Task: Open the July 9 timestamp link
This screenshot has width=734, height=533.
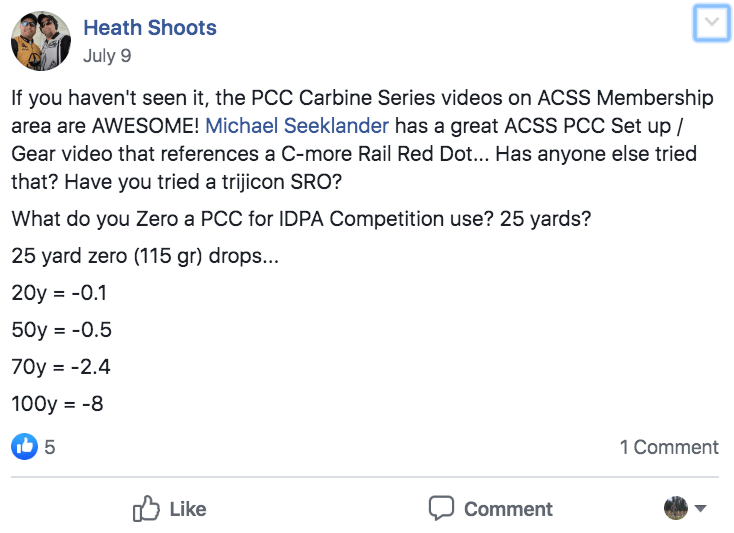Action: [x=107, y=56]
